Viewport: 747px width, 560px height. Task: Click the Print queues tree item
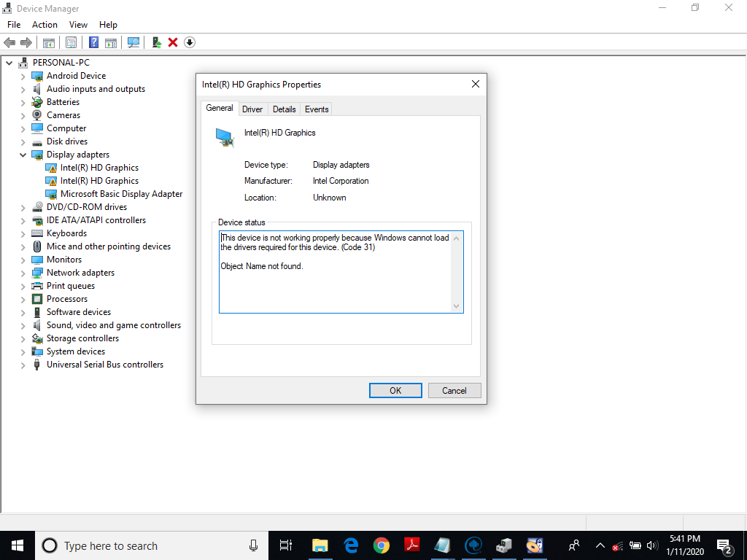click(x=71, y=286)
